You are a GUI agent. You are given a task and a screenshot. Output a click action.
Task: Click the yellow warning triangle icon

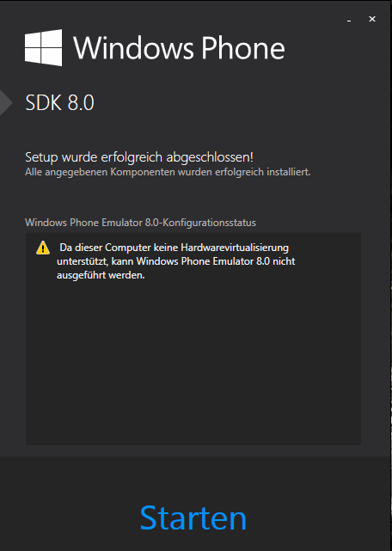point(43,248)
